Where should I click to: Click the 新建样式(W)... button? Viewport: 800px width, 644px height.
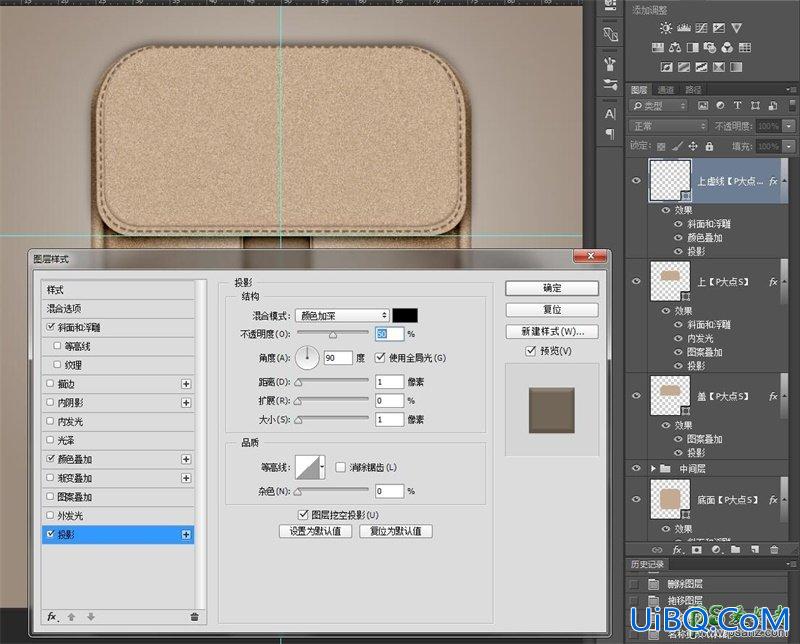(x=552, y=331)
